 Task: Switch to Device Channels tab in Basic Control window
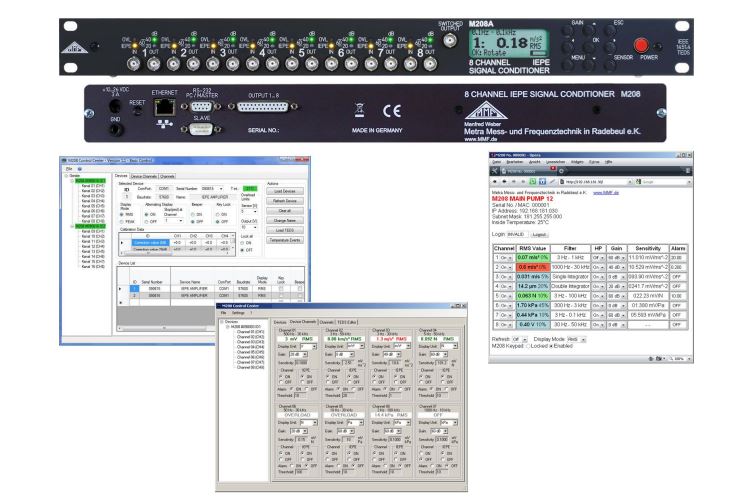click(x=144, y=176)
